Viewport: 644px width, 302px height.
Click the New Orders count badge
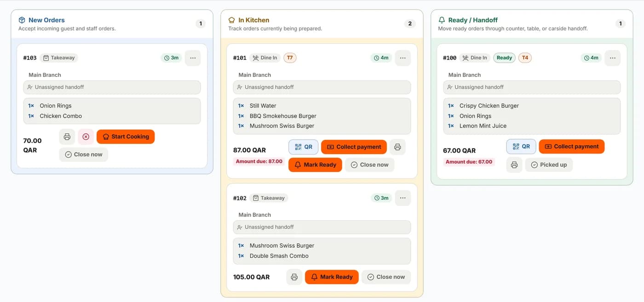[200, 23]
